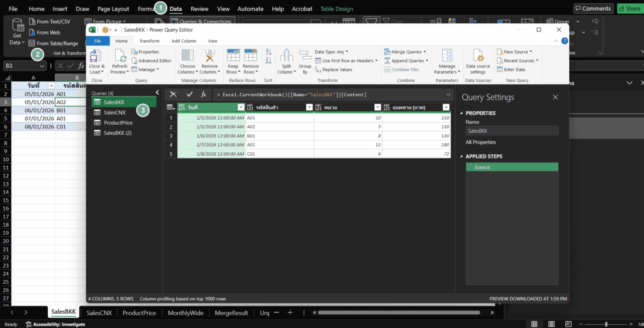The image size is (644, 328).
Task: Click the query Name field showing SalesBKK
Action: coord(512,131)
